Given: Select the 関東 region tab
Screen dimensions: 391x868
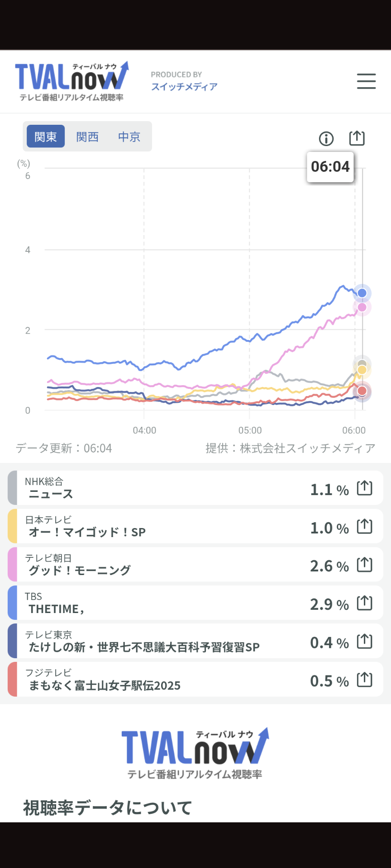Looking at the screenshot, I should pos(46,137).
